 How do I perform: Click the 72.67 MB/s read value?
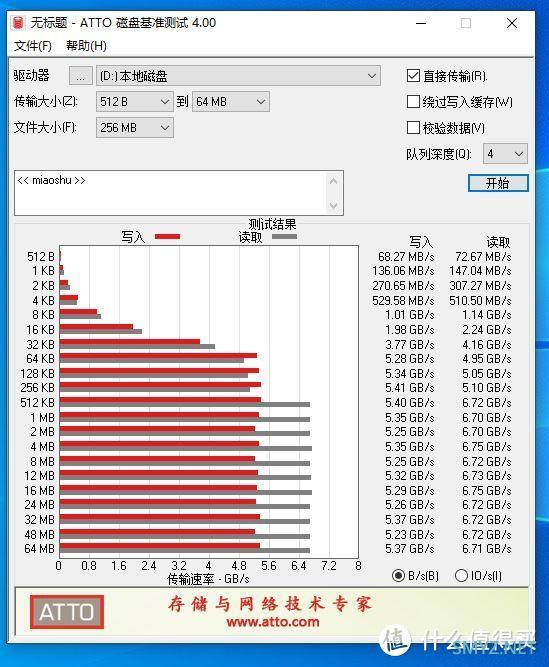(x=483, y=257)
